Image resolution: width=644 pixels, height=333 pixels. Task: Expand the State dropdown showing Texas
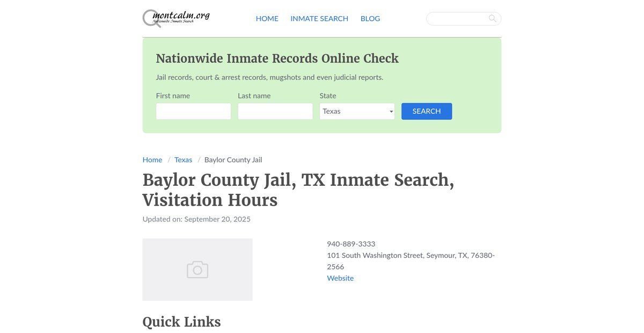point(357,111)
